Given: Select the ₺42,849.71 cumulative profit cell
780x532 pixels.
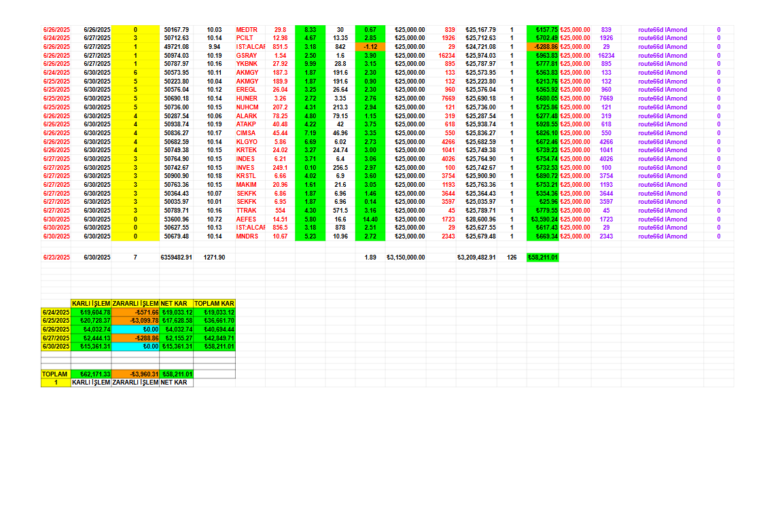Looking at the screenshot, I should click(215, 338).
